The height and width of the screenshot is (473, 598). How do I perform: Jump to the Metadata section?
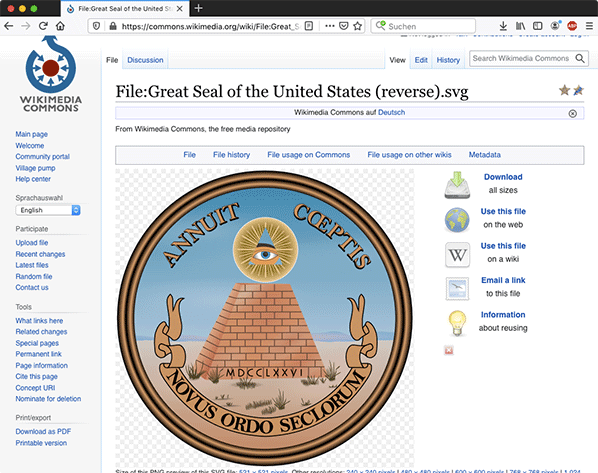pos(484,154)
